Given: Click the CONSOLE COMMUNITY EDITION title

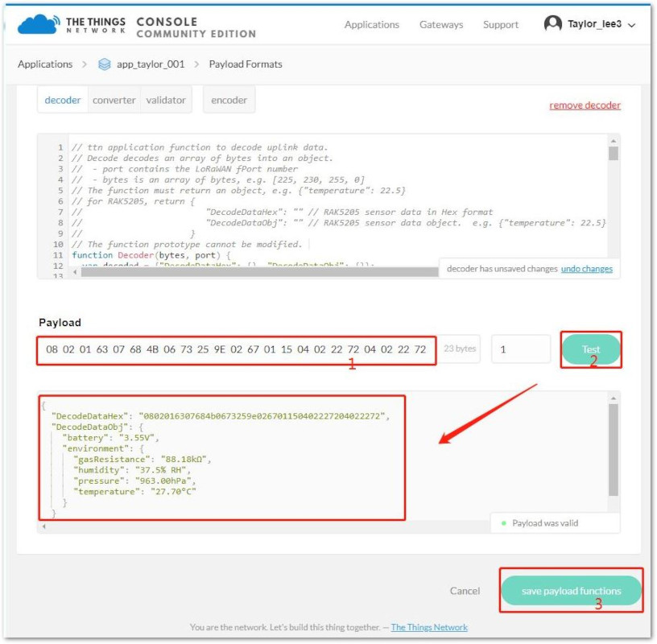Looking at the screenshot, I should [x=196, y=27].
